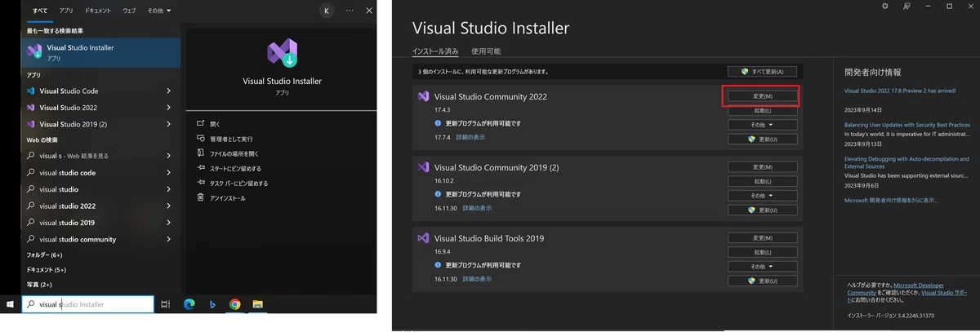Viewport: 980px width, 332px height.
Task: Select the アプリ search filter tab
Action: 66,11
